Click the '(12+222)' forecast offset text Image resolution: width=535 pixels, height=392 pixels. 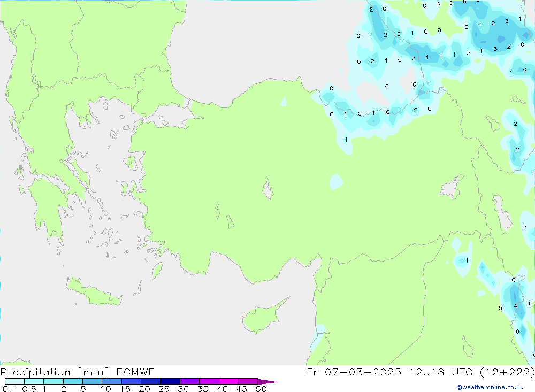507,372
